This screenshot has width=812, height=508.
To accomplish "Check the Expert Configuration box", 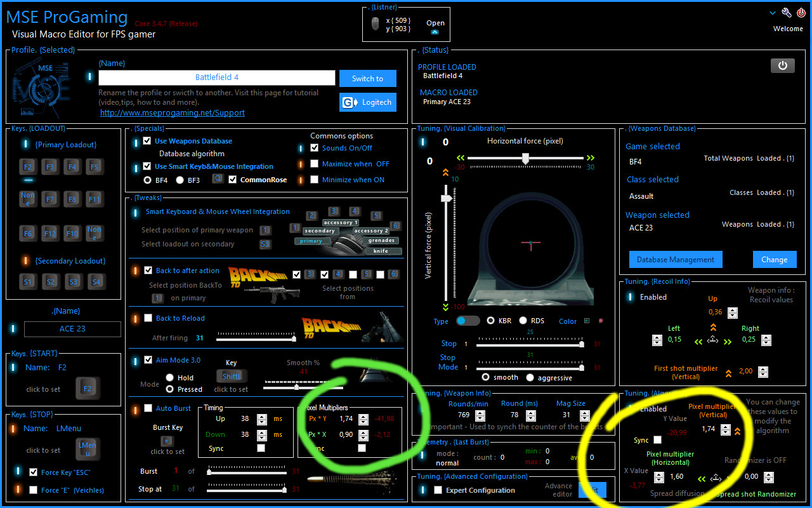I will [x=438, y=490].
